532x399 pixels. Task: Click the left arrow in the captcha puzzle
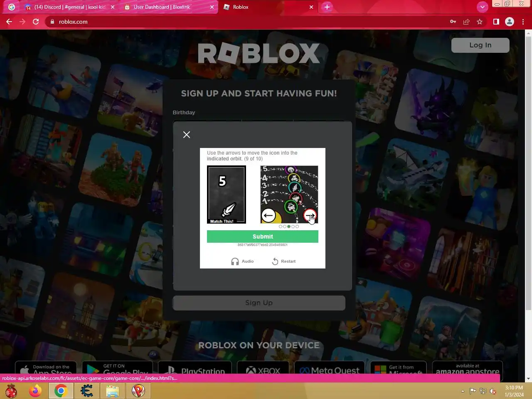pos(268,215)
